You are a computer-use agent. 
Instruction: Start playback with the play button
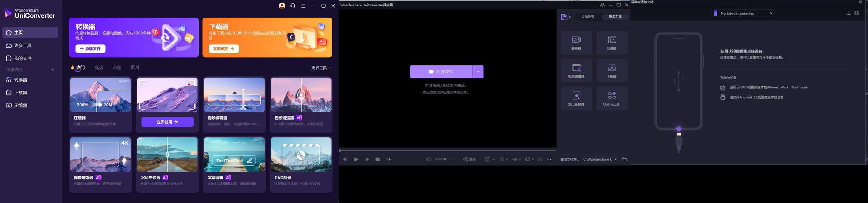[x=356, y=159]
